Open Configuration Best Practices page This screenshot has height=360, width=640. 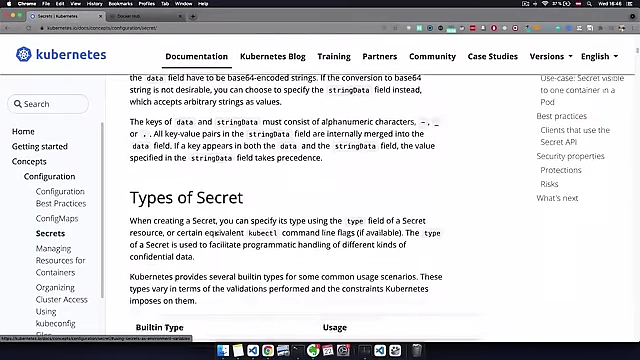tap(61, 198)
